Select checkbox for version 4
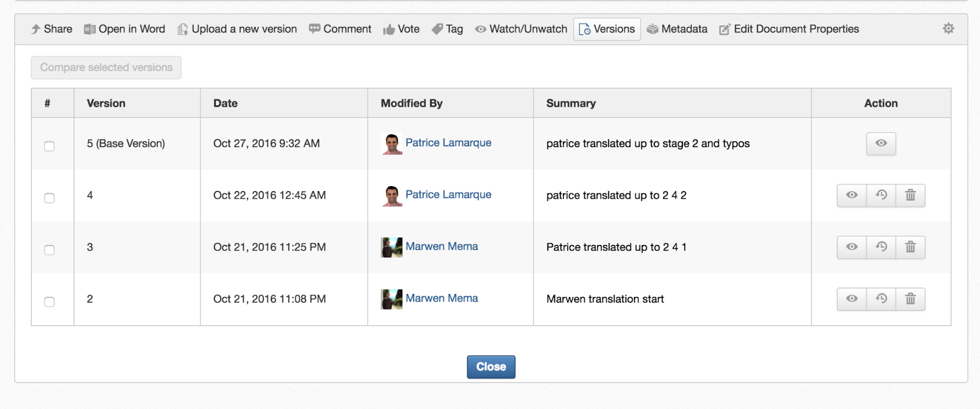980x409 pixels. click(x=50, y=198)
